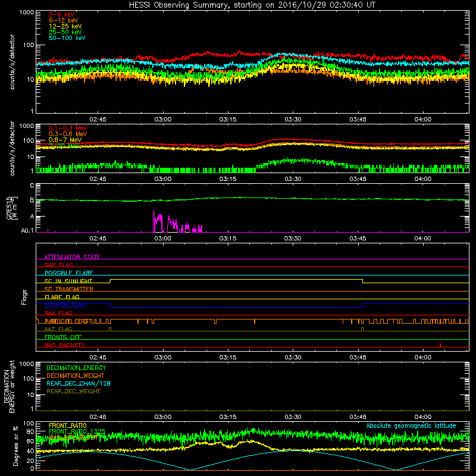
Task: Select the ECLIPSE_FLAG label
Action: (x=65, y=305)
